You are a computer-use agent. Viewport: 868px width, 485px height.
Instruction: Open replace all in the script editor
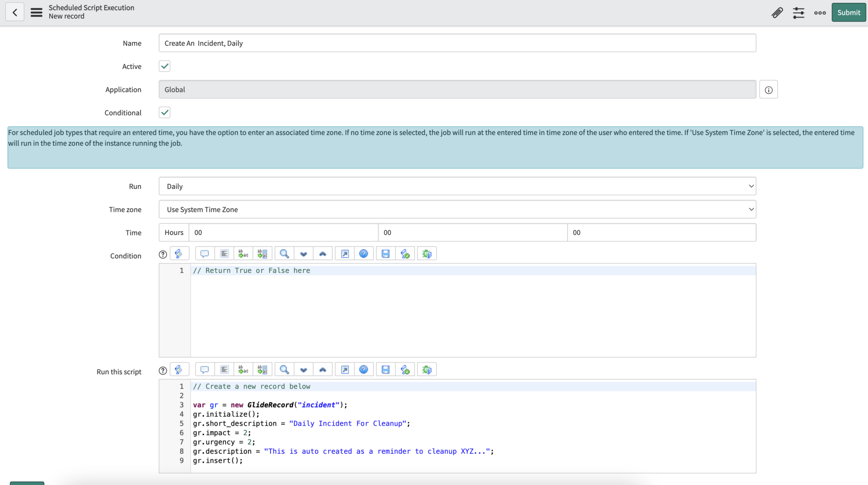[262, 369]
